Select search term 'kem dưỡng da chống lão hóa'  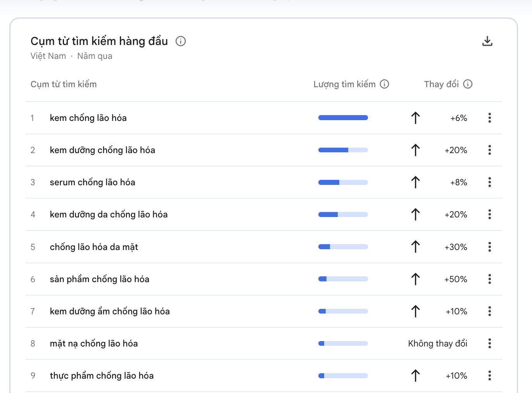(109, 214)
